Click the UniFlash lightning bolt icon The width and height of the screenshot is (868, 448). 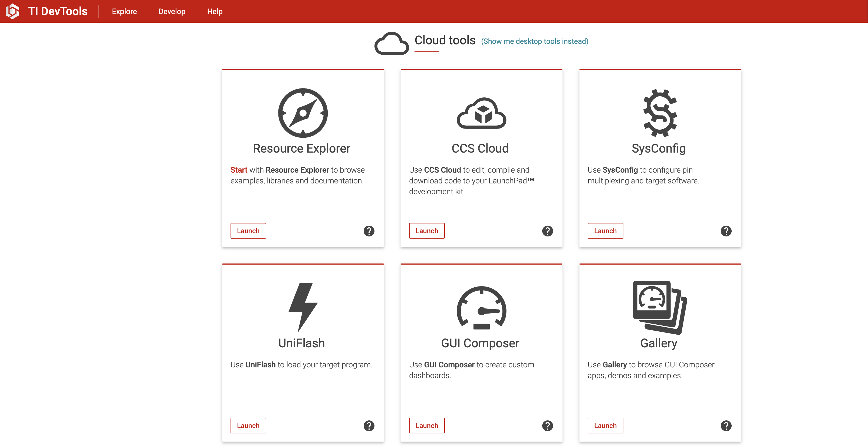coord(303,307)
